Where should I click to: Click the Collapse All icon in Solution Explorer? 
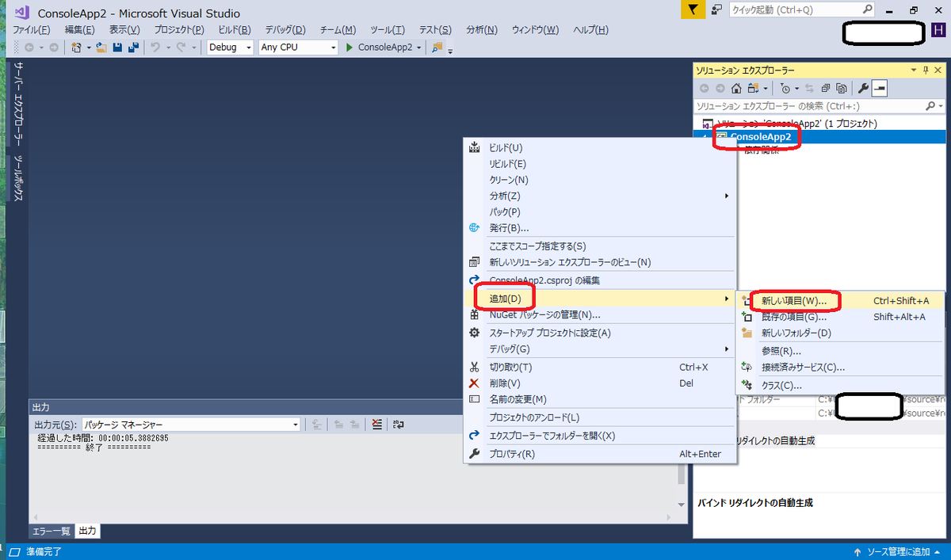(826, 89)
